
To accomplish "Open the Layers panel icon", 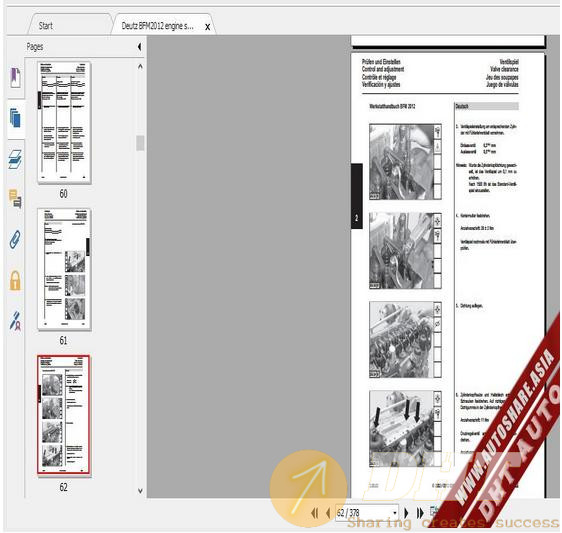I will pyautogui.click(x=15, y=159).
